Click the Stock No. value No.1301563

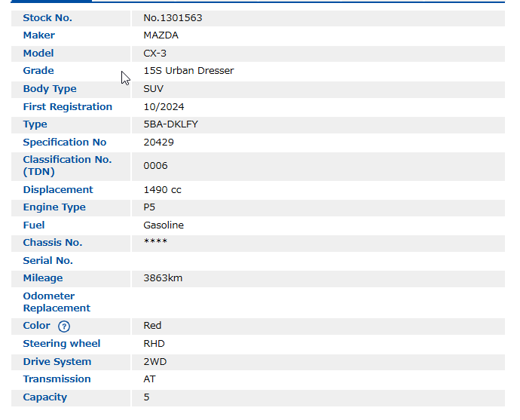(173, 17)
